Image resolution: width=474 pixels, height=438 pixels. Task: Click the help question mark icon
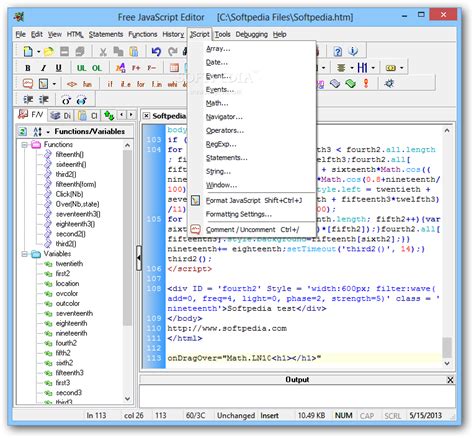pos(338,52)
